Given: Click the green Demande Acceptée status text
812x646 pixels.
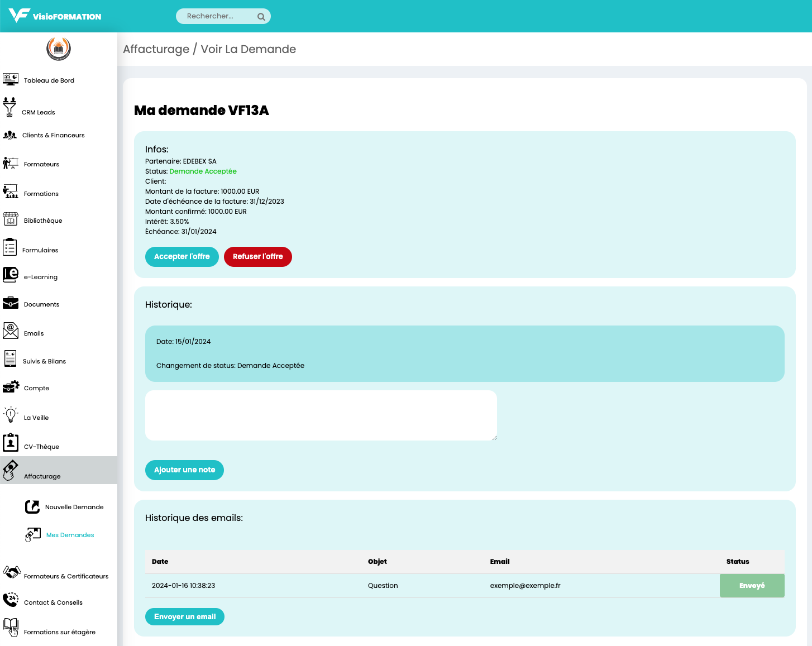Looking at the screenshot, I should tap(203, 171).
